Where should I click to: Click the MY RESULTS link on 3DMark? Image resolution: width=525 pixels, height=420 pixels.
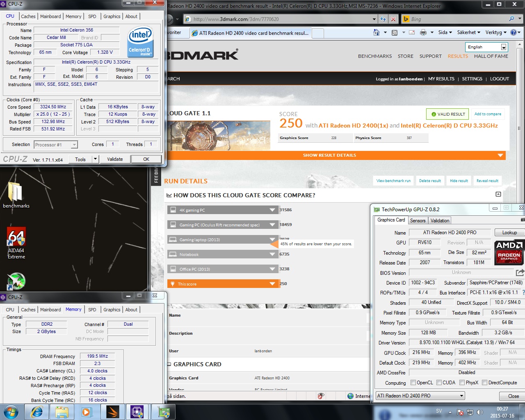pyautogui.click(x=441, y=79)
